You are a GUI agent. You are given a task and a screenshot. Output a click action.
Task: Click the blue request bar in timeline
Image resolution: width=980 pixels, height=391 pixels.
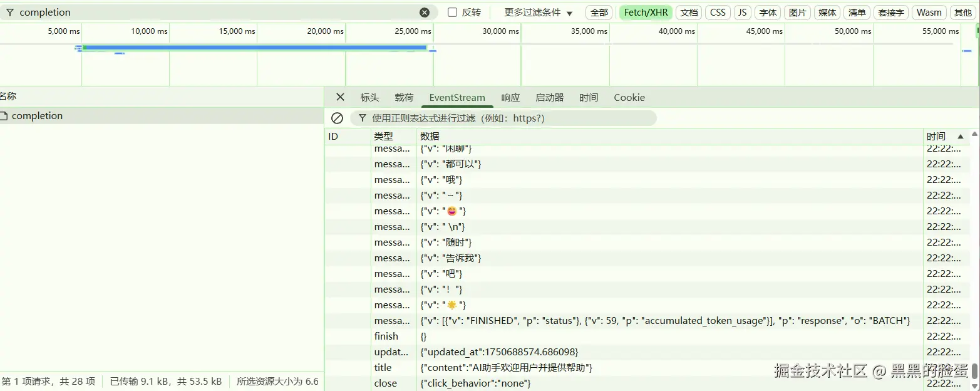coord(254,48)
